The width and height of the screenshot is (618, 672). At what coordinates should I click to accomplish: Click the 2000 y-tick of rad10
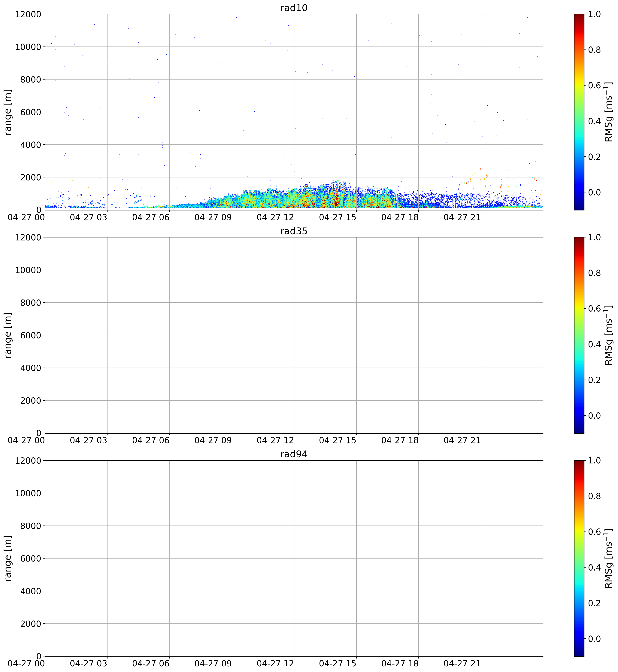click(30, 178)
